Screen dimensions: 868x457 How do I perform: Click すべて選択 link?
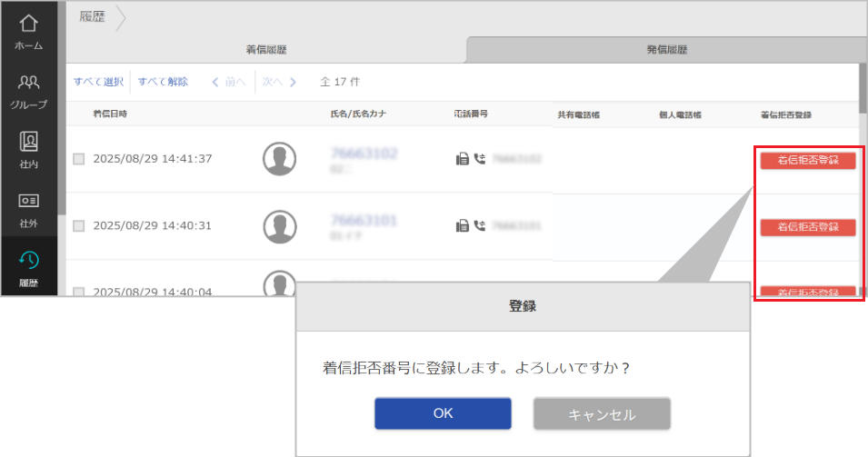click(98, 82)
